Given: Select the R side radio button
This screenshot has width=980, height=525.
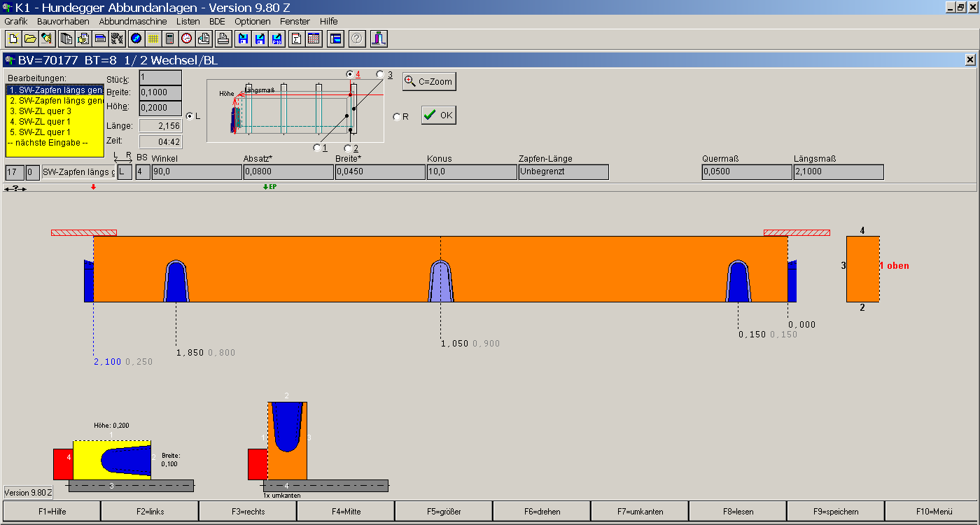Looking at the screenshot, I should pyautogui.click(x=397, y=117).
